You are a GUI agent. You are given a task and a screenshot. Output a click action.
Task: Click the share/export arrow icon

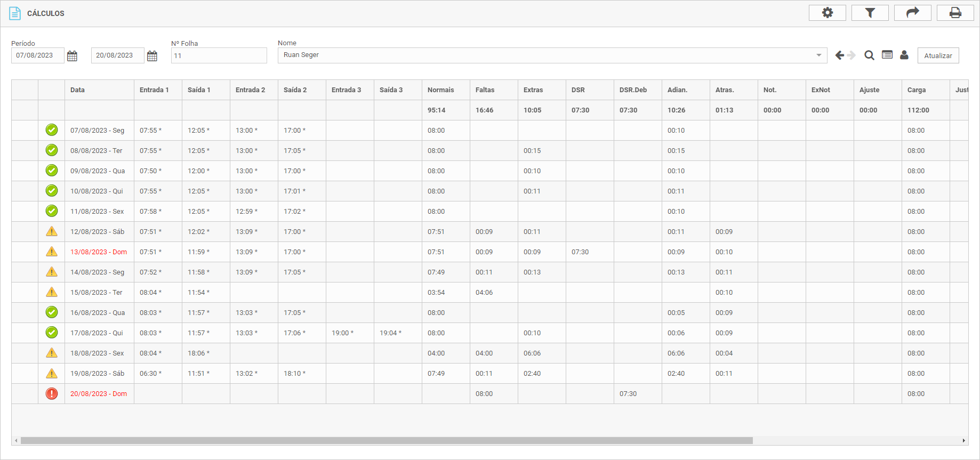(x=912, y=13)
